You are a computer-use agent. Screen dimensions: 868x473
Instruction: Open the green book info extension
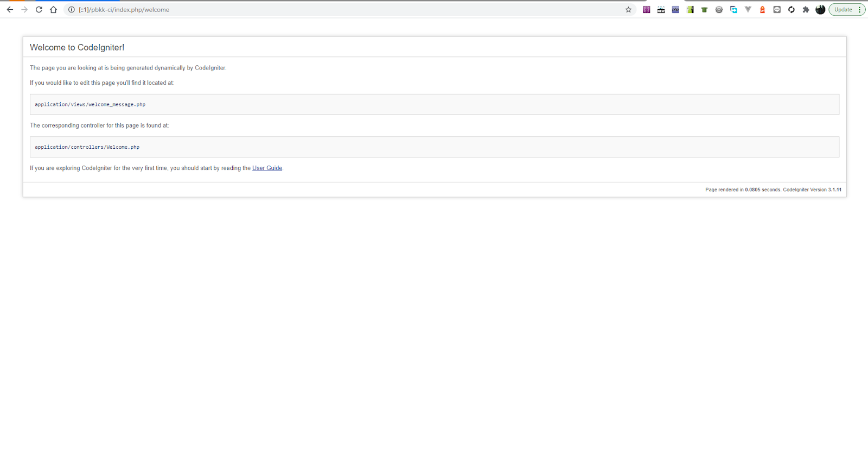tap(690, 10)
